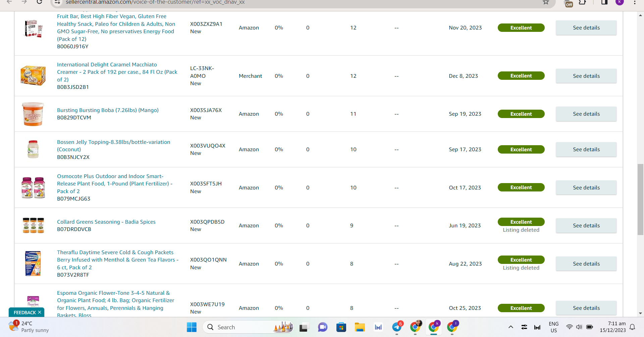See details for Espoma Organic Flower-Tone
This screenshot has height=337, width=644.
coord(586,308)
